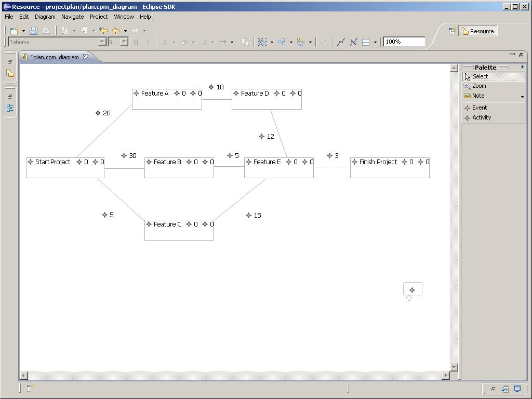The width and height of the screenshot is (532, 399).
Task: Choose the Activity palette tool
Action: click(x=494, y=117)
